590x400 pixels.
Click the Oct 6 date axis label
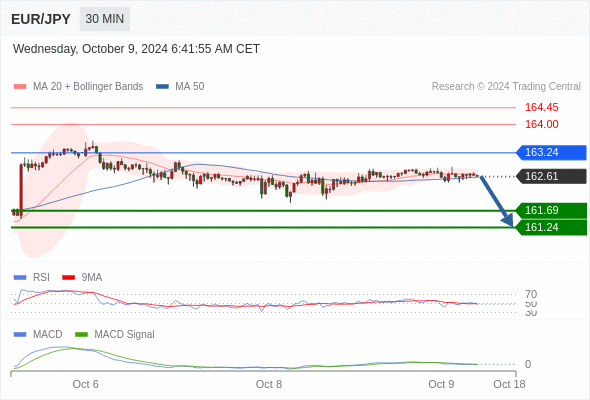[x=85, y=384]
